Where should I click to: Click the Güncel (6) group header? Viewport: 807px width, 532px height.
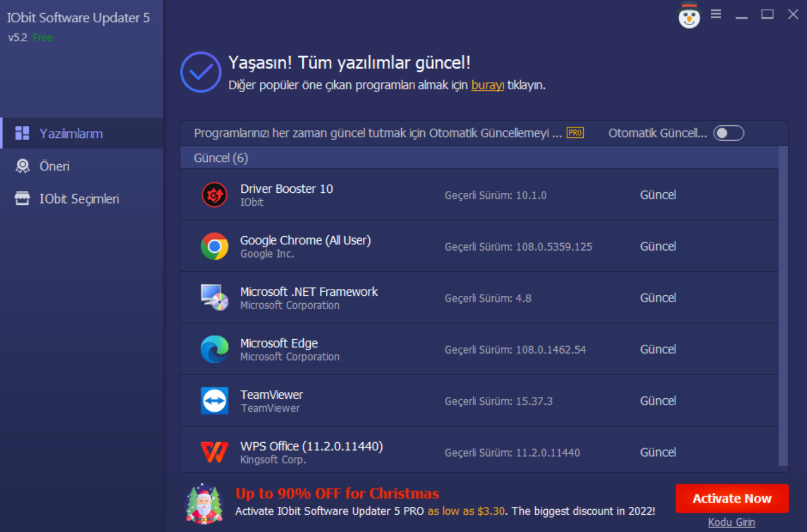[480, 158]
